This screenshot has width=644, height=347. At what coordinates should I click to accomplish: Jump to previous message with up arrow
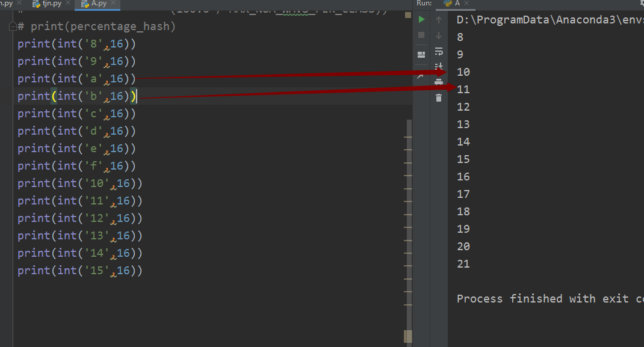439,19
